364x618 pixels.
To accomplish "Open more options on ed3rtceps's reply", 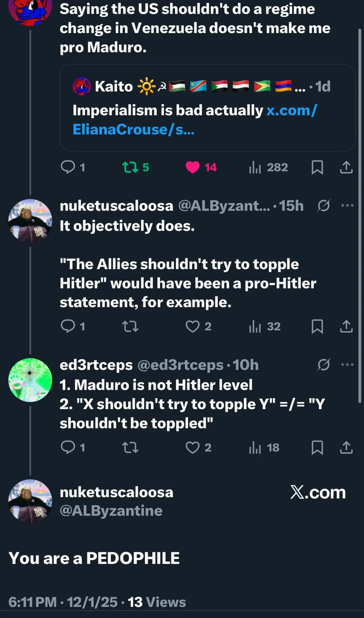I will coord(347,365).
